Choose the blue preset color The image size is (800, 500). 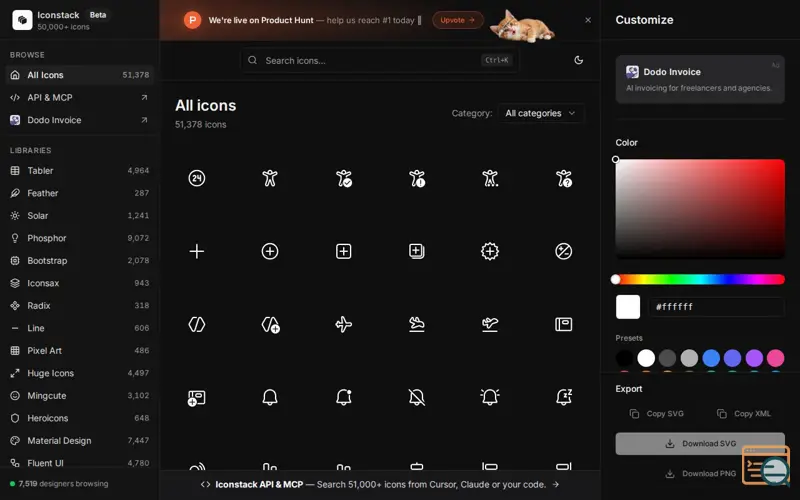tap(711, 358)
